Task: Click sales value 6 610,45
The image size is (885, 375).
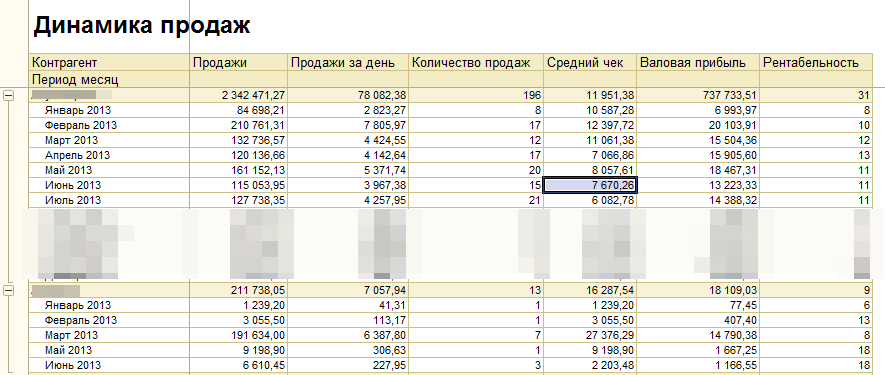Action: pos(264,365)
